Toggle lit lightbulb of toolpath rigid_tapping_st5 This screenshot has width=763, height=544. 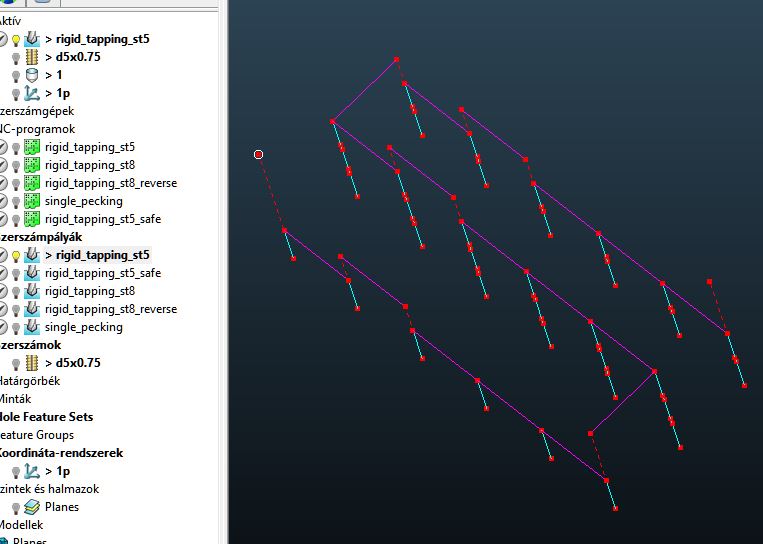[16, 256]
